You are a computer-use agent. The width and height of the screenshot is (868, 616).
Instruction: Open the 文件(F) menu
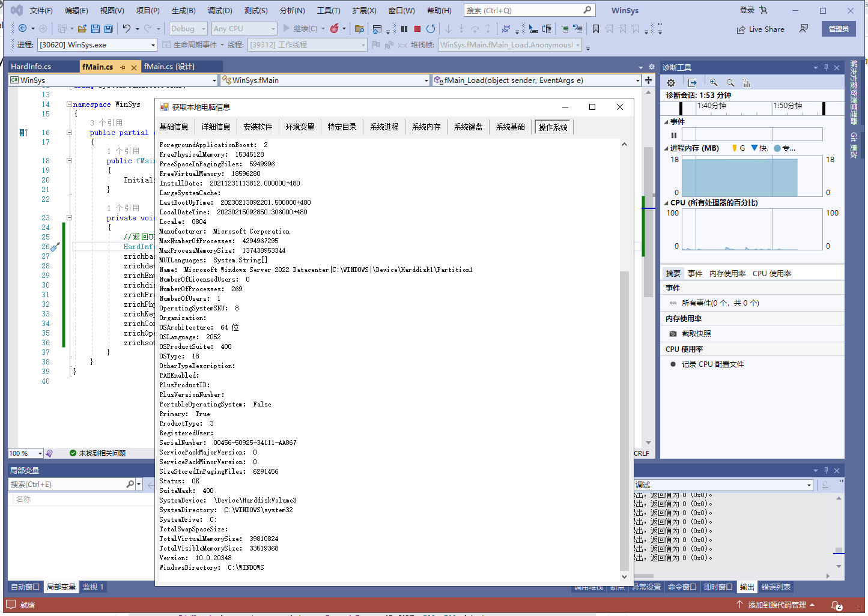click(x=41, y=10)
